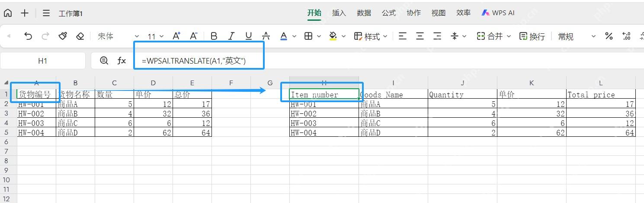The width and height of the screenshot is (644, 203).
Task: Open the 效率 tab
Action: coord(464,13)
